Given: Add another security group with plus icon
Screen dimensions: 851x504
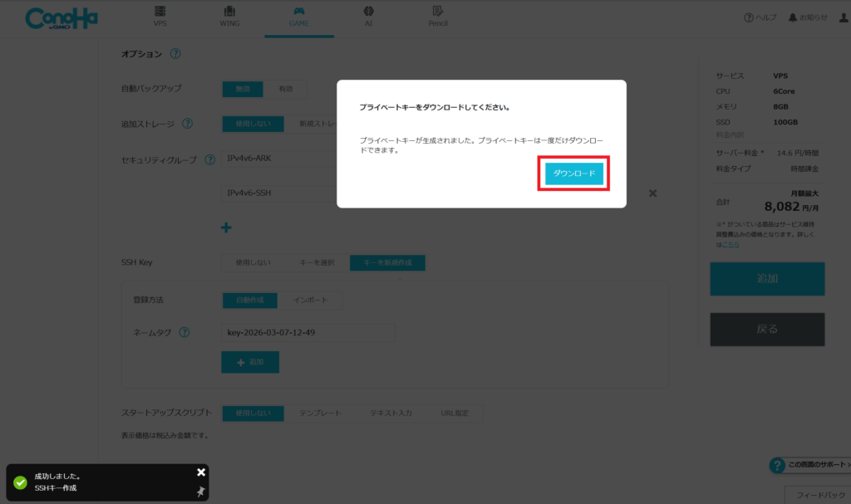Looking at the screenshot, I should coord(226,227).
